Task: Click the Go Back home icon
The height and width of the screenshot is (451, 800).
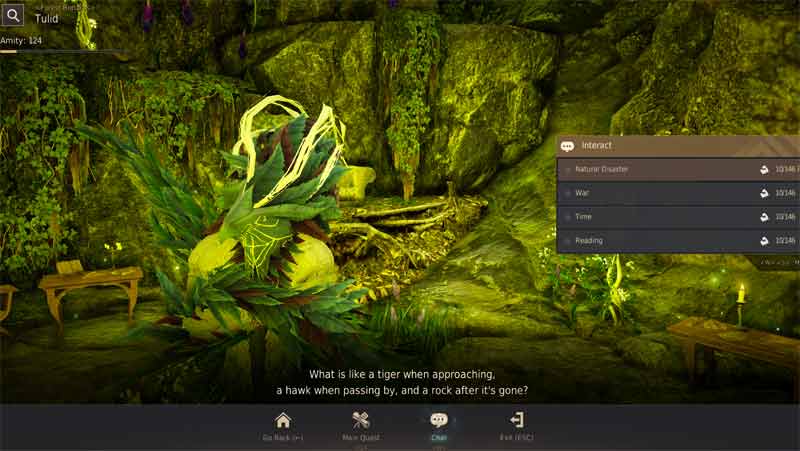Action: pos(283,421)
